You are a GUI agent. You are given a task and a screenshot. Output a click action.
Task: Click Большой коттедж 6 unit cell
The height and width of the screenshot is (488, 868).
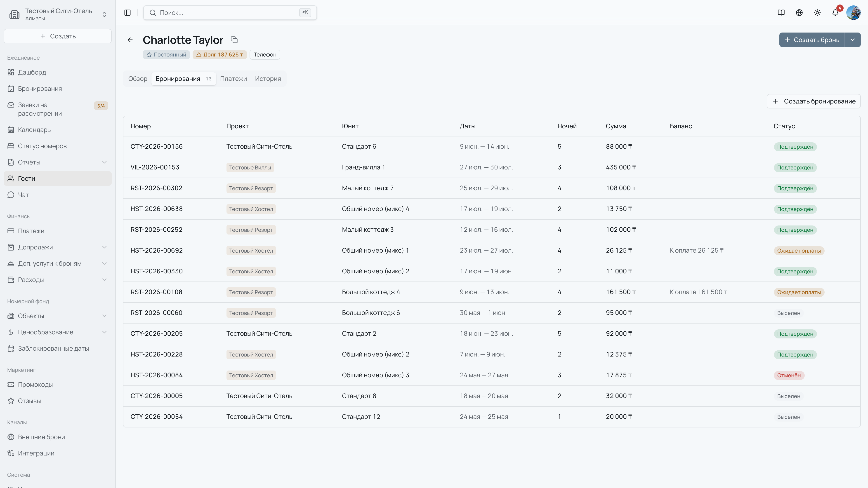[371, 313]
